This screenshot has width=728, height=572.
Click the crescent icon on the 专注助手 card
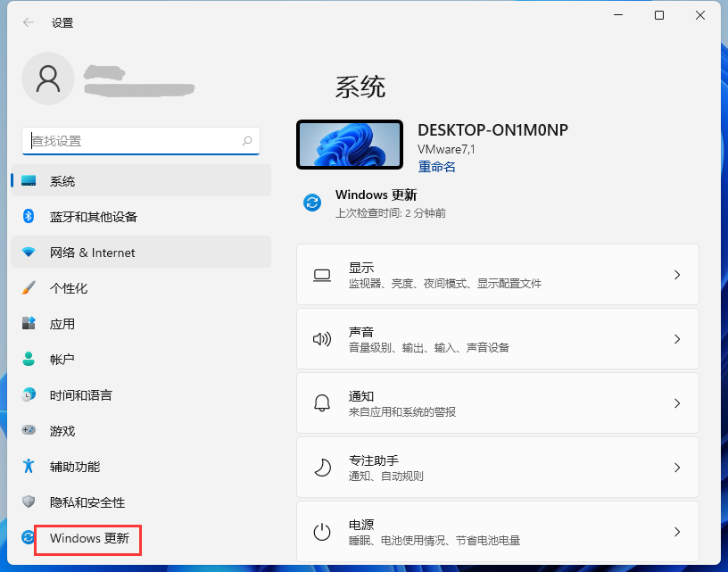321,467
